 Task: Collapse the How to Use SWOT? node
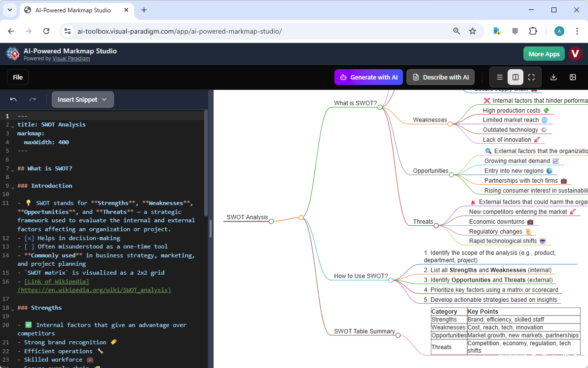(391, 279)
